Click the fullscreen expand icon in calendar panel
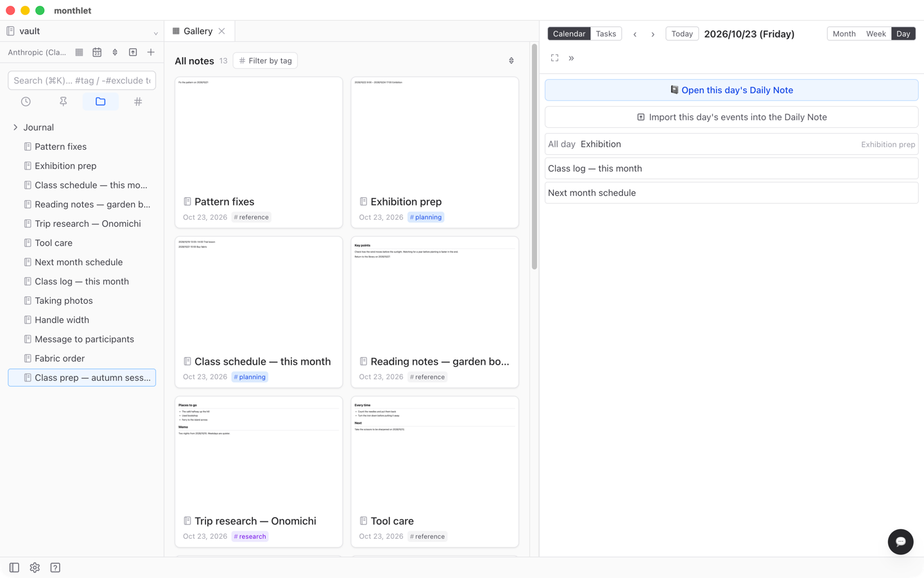 (x=555, y=58)
